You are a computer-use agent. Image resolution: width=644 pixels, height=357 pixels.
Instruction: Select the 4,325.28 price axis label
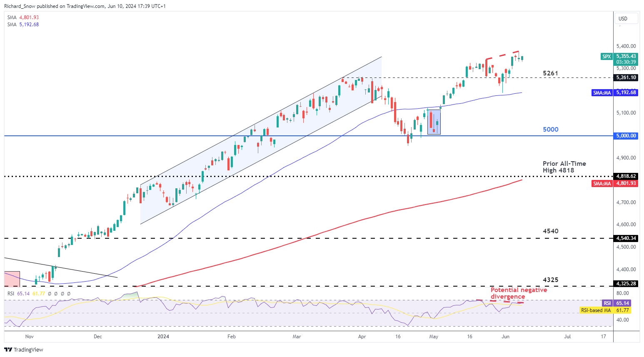626,284
